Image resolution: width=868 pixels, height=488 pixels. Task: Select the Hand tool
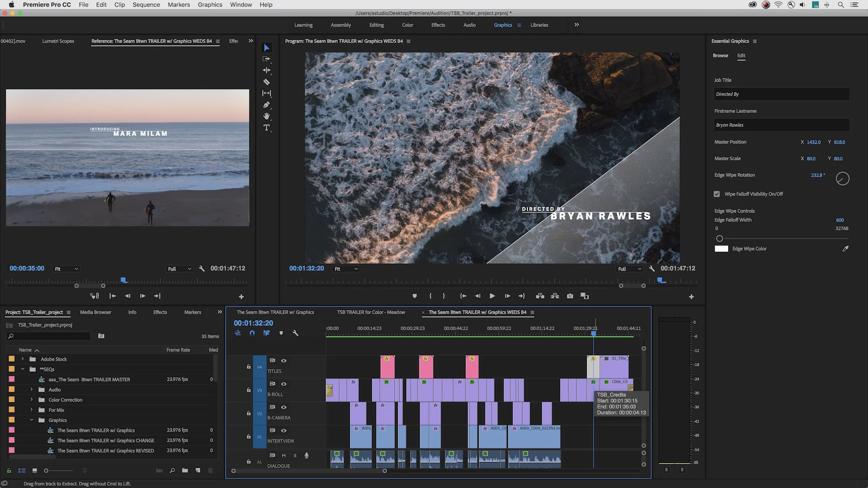[x=266, y=116]
